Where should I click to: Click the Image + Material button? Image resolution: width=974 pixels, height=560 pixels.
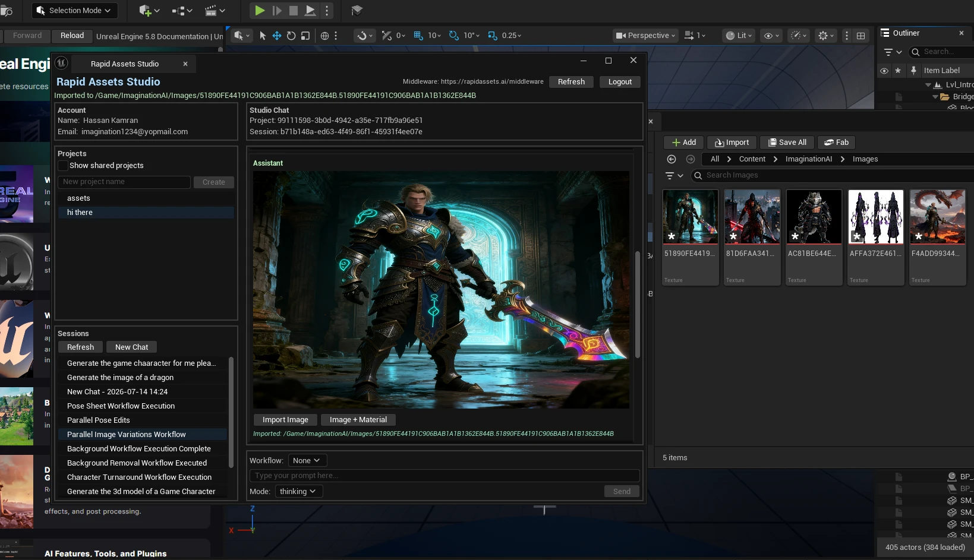pos(358,420)
